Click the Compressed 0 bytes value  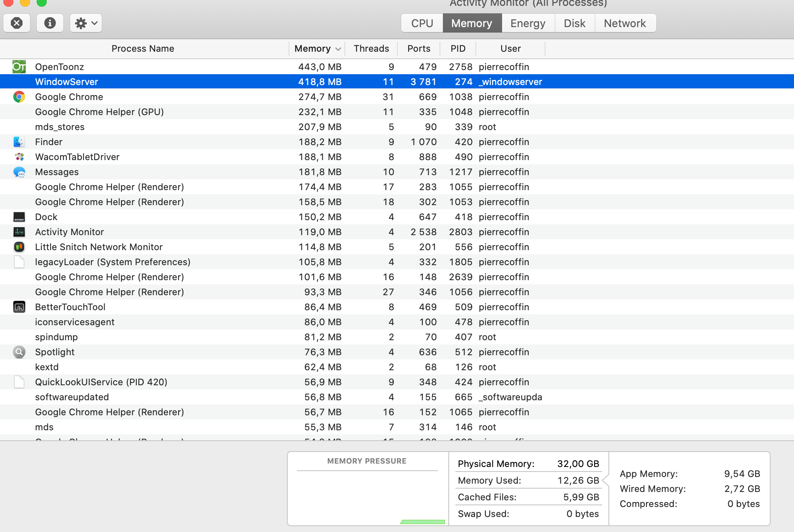pyautogui.click(x=744, y=504)
